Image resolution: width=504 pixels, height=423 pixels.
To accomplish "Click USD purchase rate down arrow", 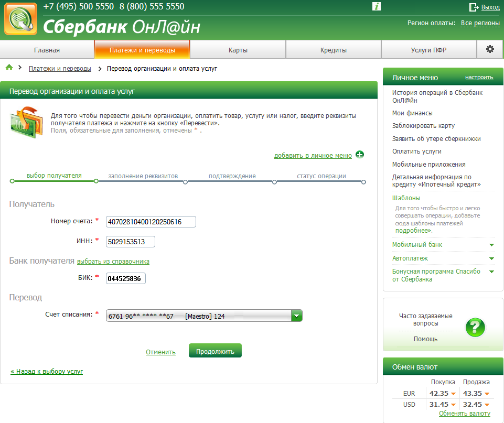I will pos(453,405).
